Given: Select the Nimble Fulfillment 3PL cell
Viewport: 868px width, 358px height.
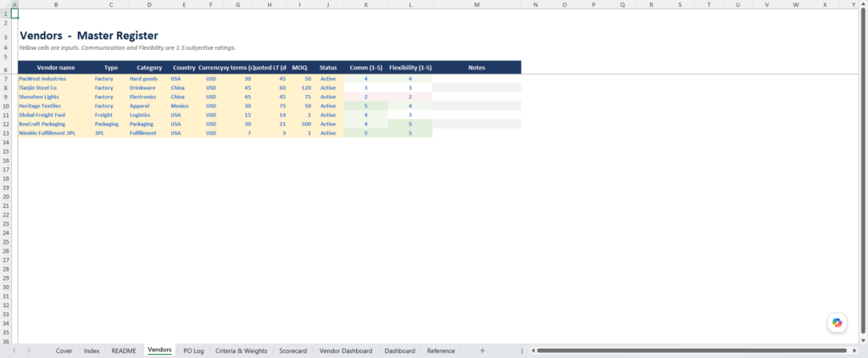Looking at the screenshot, I should tap(56, 133).
